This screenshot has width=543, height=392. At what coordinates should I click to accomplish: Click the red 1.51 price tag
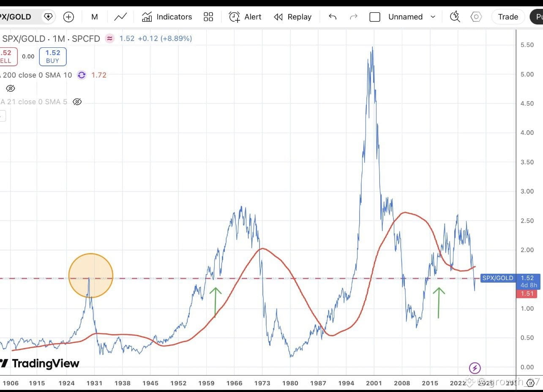coord(527,294)
